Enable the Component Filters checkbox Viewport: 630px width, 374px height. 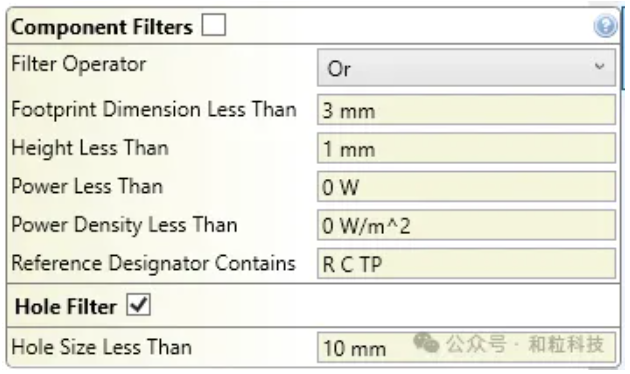(x=214, y=25)
